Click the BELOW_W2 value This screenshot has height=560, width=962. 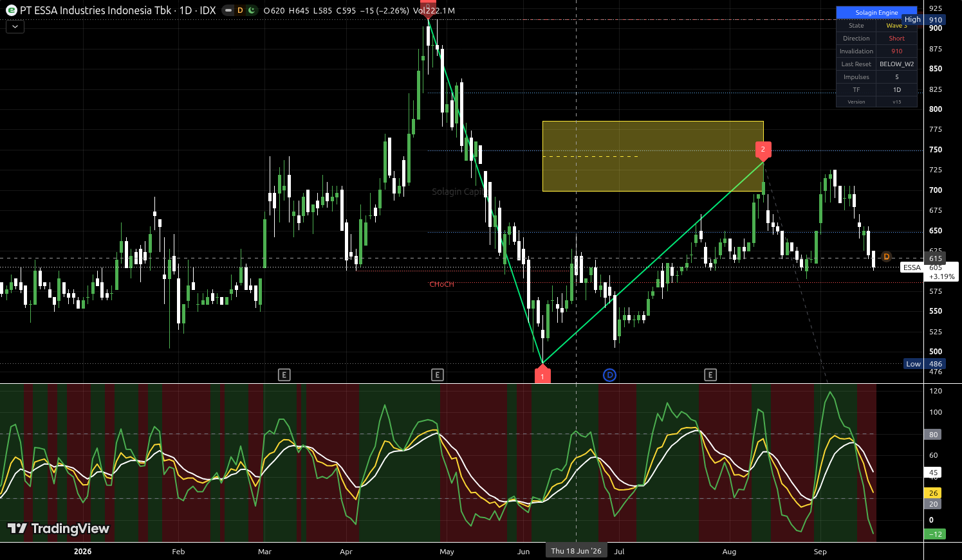click(x=896, y=64)
